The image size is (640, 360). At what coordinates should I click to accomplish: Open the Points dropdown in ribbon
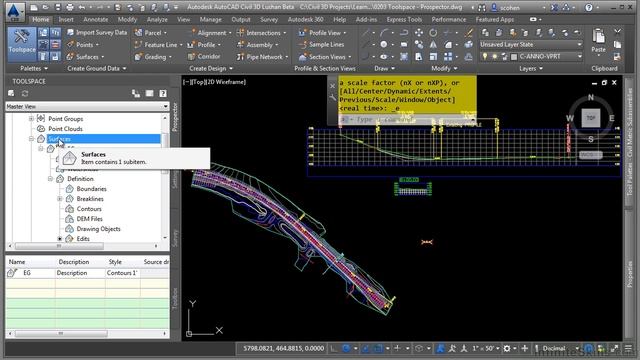[x=83, y=44]
